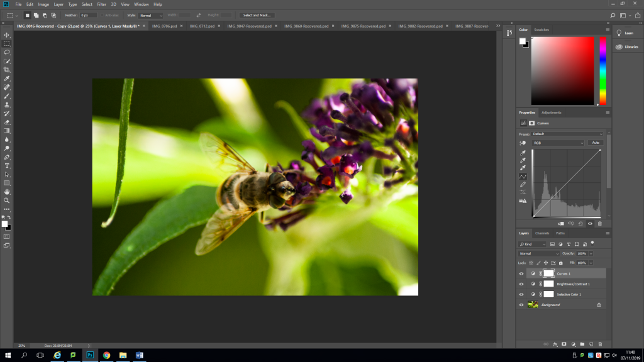Open the layer blend mode Normal dropdown
Viewport: 644px width, 362px height.
[x=538, y=253]
